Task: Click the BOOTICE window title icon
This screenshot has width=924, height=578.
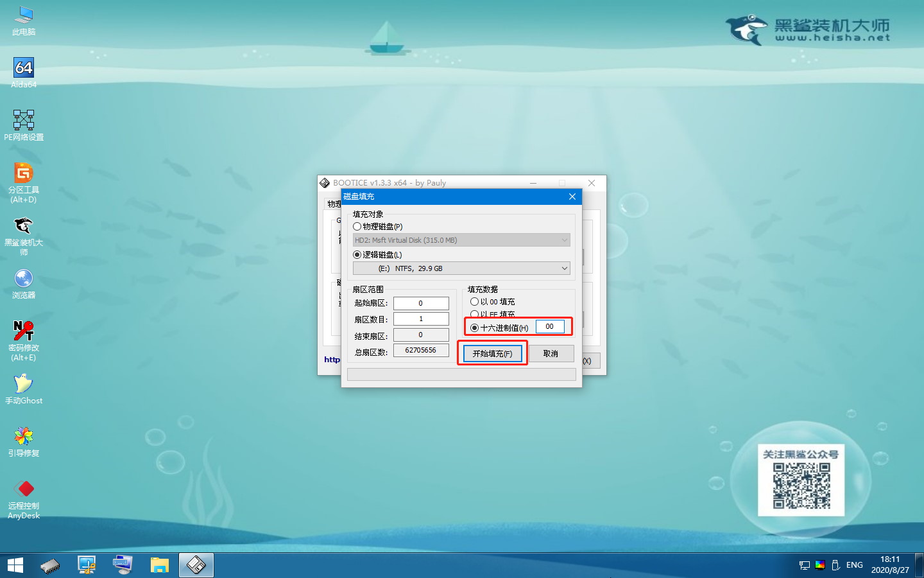Action: pyautogui.click(x=325, y=183)
